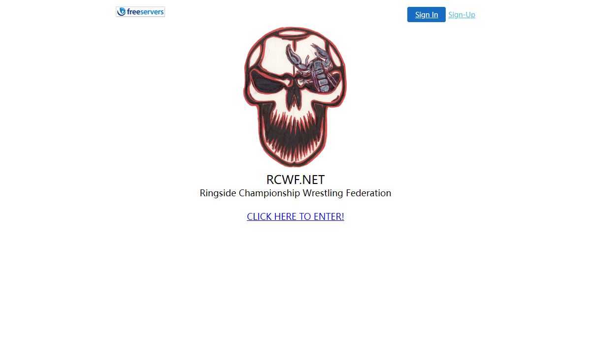The image size is (591, 364).
Task: Click the skull logo image
Action: [x=295, y=97]
